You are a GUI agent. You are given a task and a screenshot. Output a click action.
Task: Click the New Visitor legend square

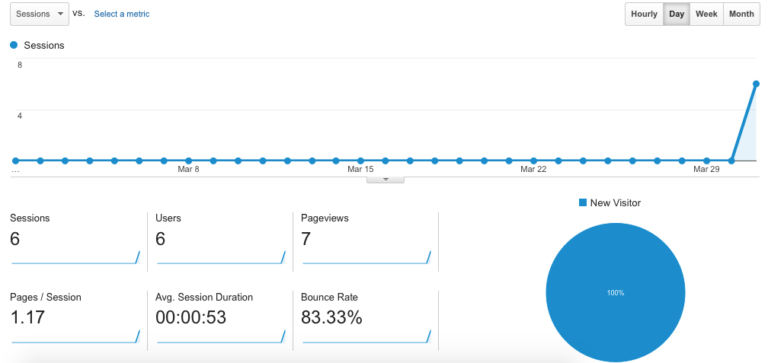tap(582, 202)
